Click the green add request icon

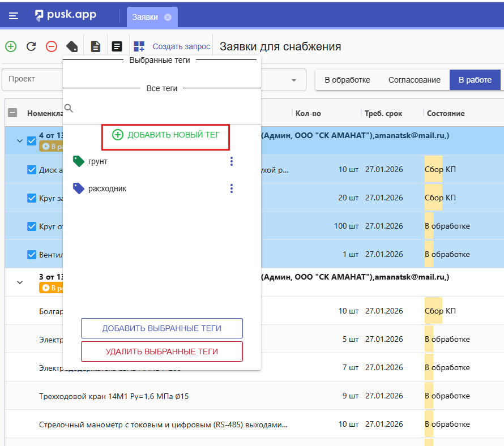point(11,46)
